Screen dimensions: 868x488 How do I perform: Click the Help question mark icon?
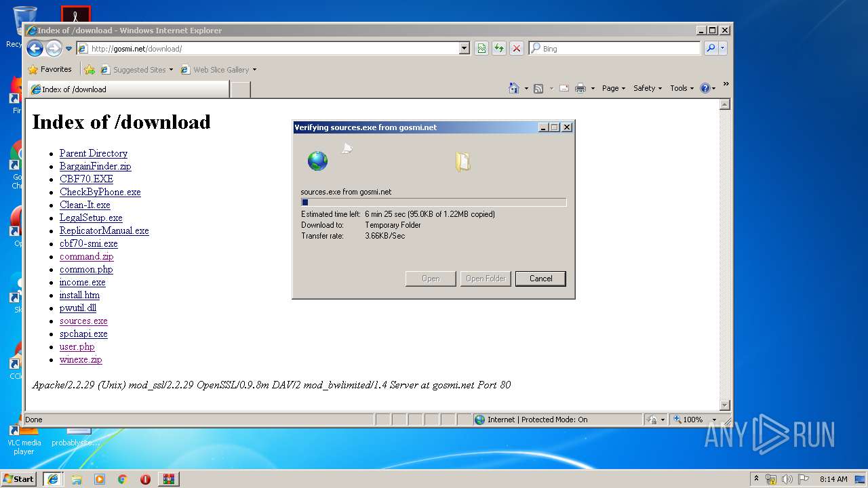(705, 88)
